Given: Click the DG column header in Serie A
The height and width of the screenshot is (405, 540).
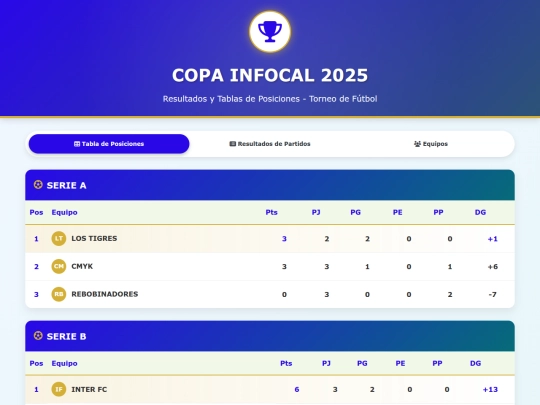Looking at the screenshot, I should [480, 212].
